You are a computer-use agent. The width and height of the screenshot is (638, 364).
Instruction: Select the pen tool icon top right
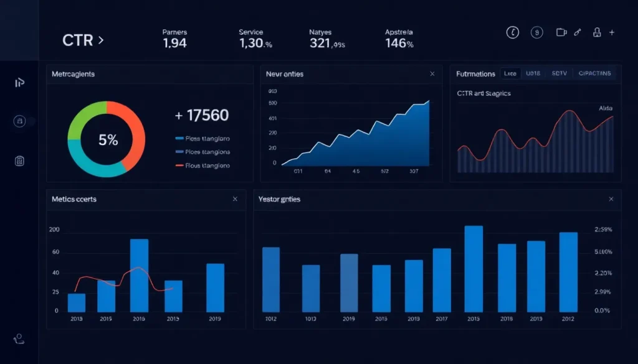577,32
